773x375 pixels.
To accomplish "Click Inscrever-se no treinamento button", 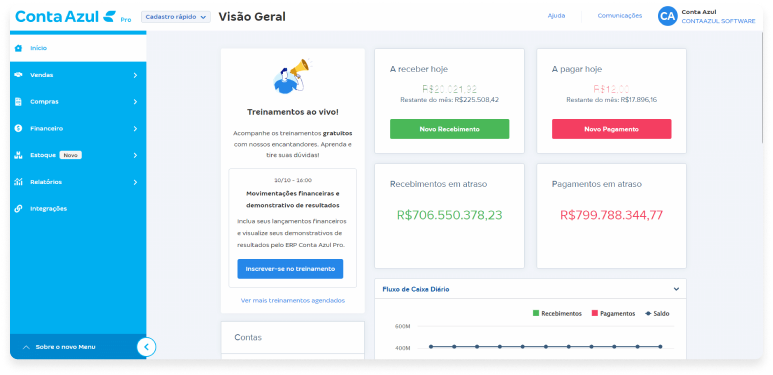I will 290,269.
